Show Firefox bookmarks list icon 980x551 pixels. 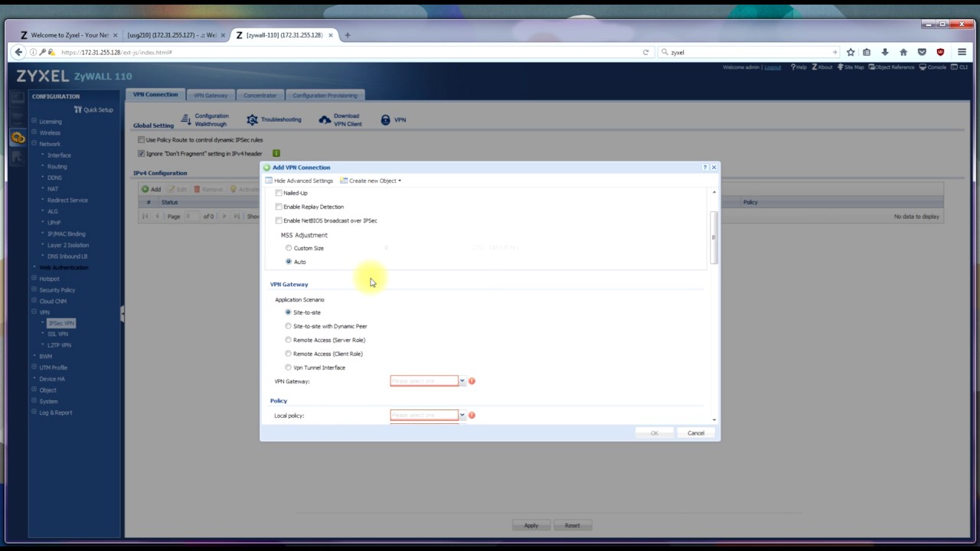pos(867,52)
